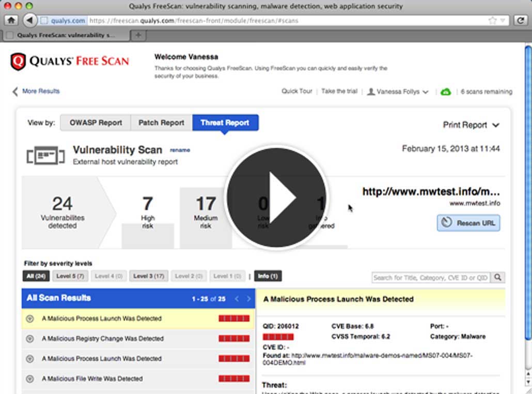The height and width of the screenshot is (394, 532).
Task: Select the Malicious Registry Change Was Detected row
Action: 138,339
